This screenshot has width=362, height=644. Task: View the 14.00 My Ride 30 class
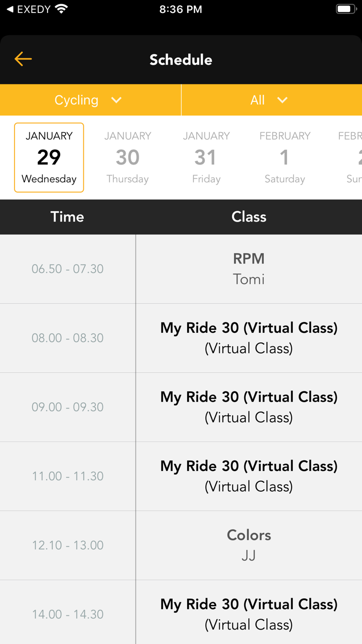click(249, 614)
